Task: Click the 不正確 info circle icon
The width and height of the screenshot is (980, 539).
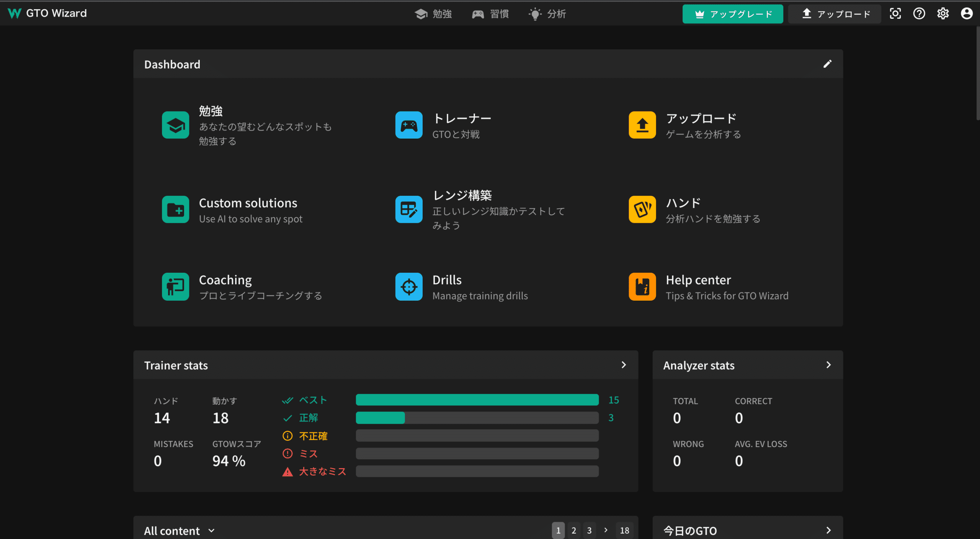Action: coord(287,436)
